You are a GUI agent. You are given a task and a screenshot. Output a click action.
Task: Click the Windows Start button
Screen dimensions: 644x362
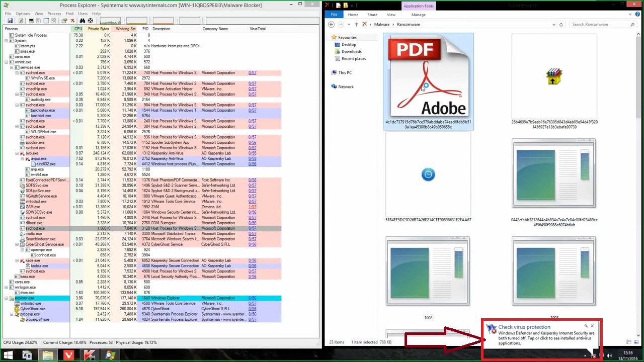[8, 355]
